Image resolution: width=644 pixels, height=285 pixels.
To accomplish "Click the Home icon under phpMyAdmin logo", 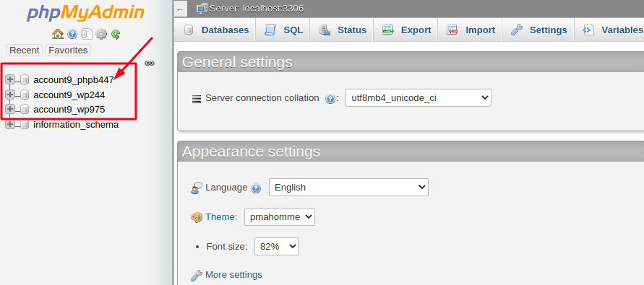I will (58, 34).
